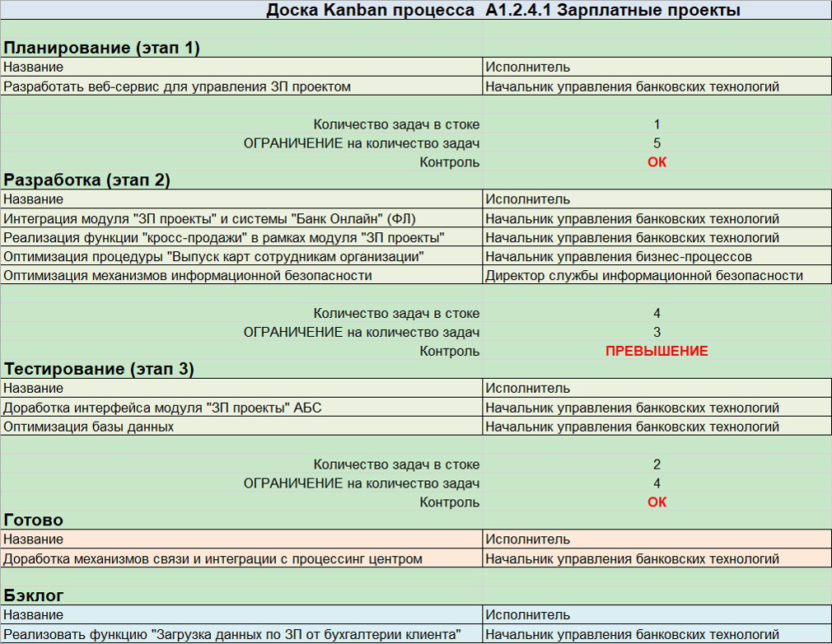Click the 'Планирование (этап 1)' section heading
Image resolution: width=832 pixels, height=644 pixels.
coord(101,48)
